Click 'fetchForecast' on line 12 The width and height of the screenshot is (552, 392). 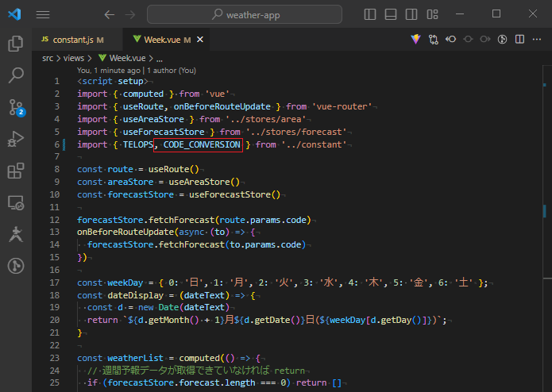pyautogui.click(x=181, y=220)
